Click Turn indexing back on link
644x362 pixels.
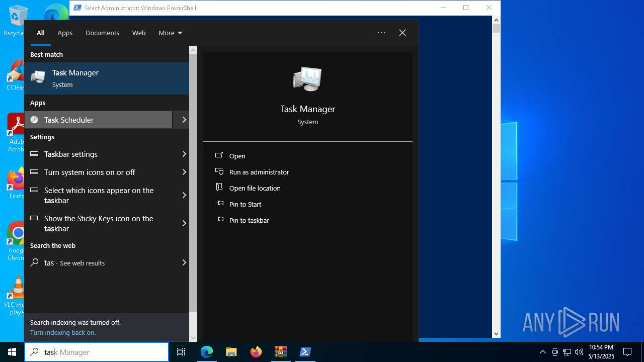(63, 332)
